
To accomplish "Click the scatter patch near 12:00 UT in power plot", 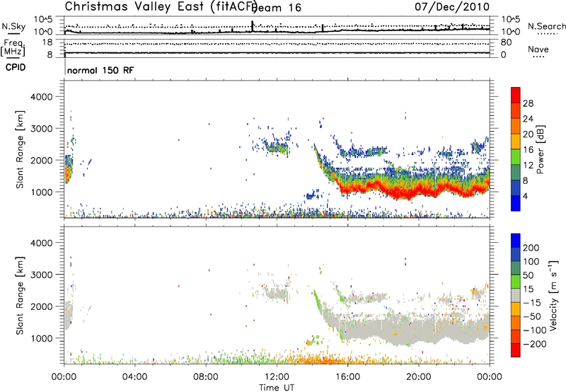I will tap(277, 147).
